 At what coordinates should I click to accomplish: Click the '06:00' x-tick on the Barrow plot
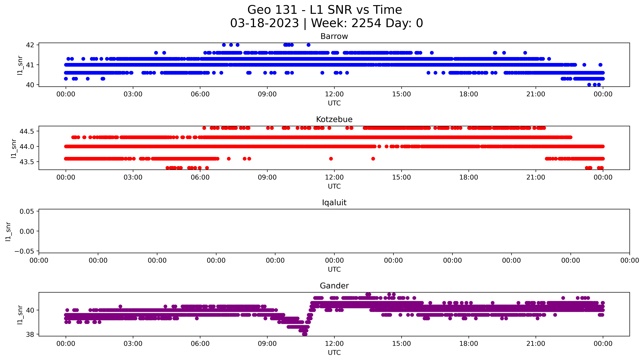click(200, 94)
